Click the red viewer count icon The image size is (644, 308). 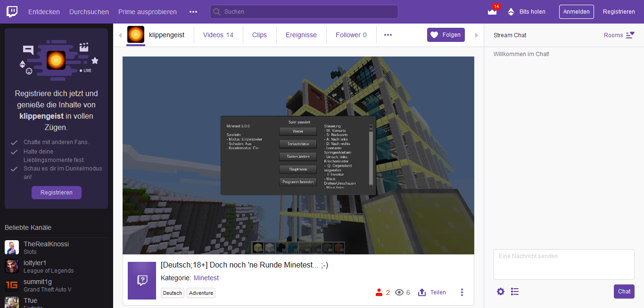(379, 292)
